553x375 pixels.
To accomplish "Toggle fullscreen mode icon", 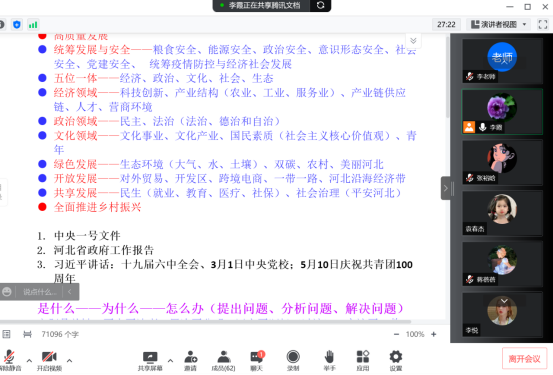I will point(543,24).
